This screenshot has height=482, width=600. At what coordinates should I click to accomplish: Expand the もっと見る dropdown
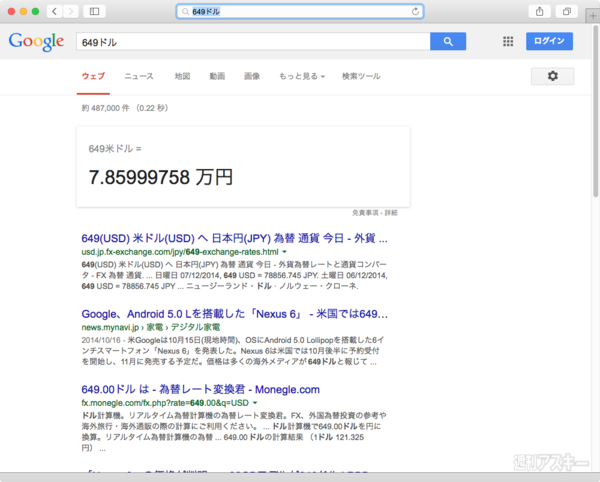pyautogui.click(x=302, y=76)
